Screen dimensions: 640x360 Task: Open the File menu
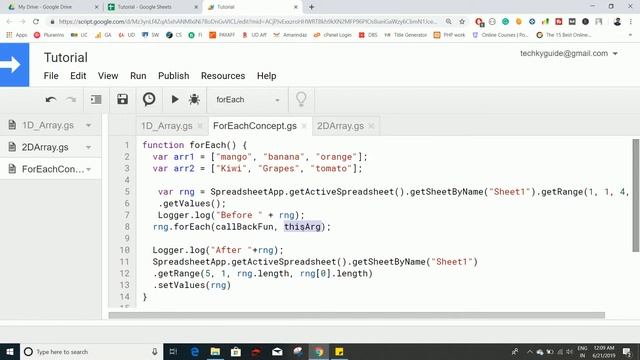[51, 76]
